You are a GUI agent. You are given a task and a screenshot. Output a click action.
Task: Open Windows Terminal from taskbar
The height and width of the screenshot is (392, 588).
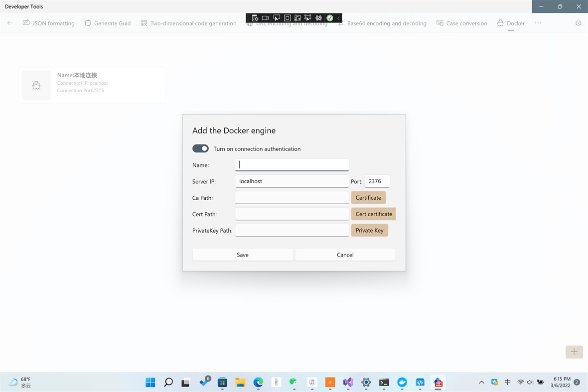click(384, 382)
